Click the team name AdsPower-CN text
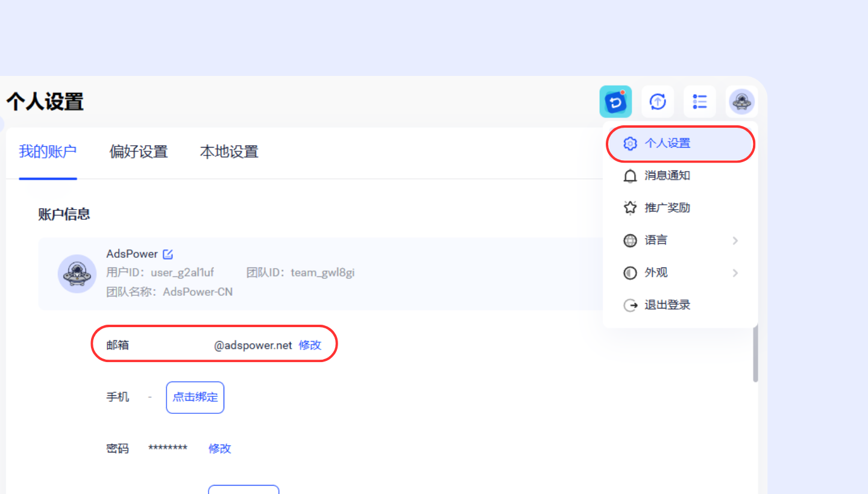This screenshot has height=494, width=868. pyautogui.click(x=198, y=292)
